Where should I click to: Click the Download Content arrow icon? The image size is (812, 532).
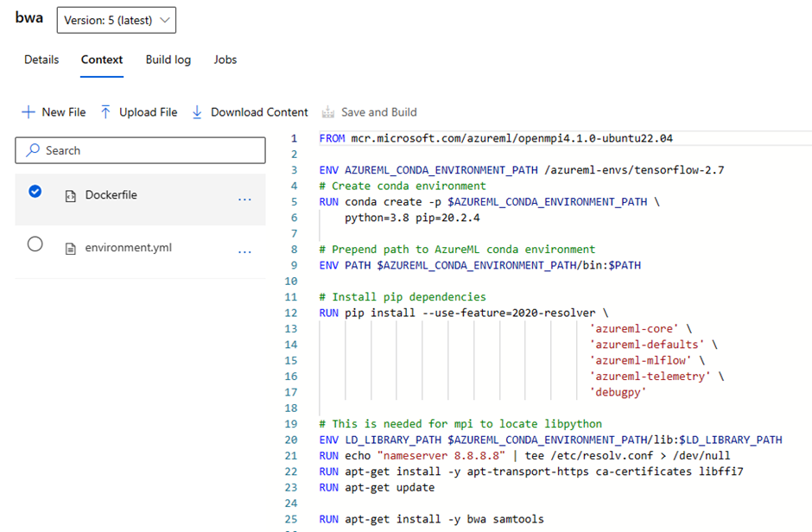click(197, 112)
